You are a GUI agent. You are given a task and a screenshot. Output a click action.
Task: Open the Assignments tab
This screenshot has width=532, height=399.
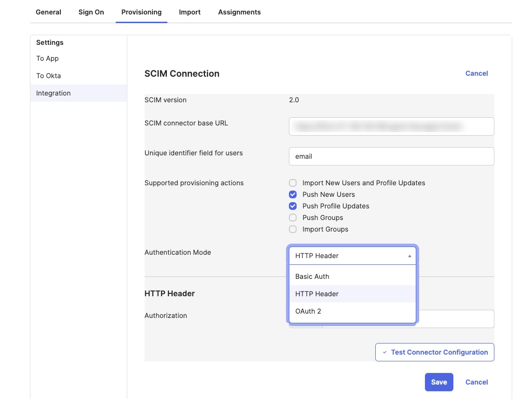click(239, 12)
